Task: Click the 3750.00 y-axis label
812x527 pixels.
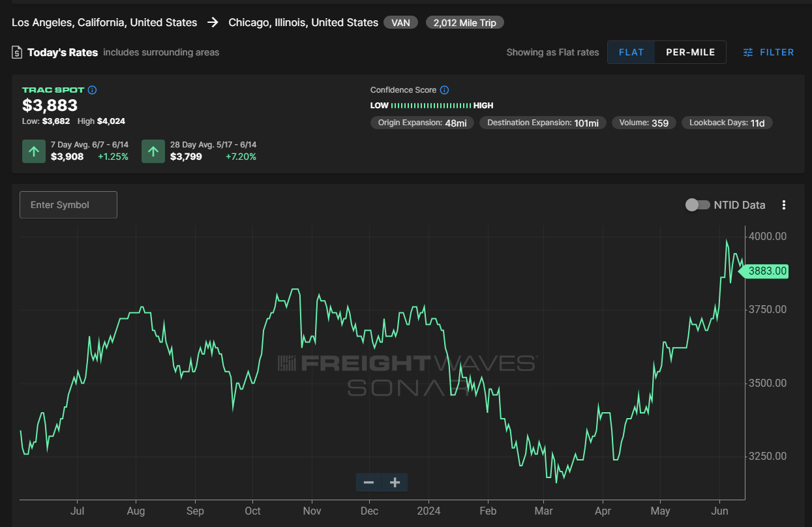Action: point(768,310)
